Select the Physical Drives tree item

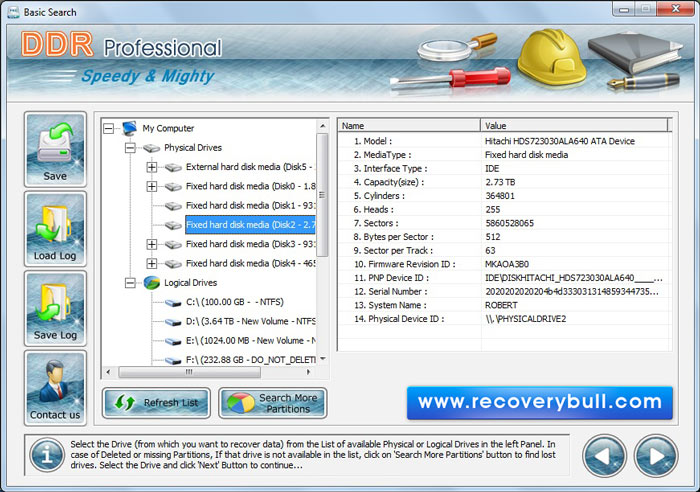click(x=193, y=148)
